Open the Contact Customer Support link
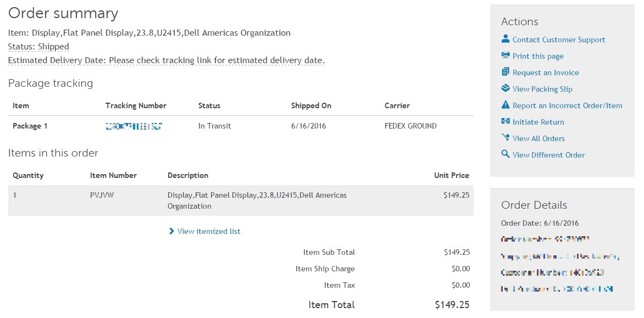This screenshot has height=318, width=644. (559, 40)
